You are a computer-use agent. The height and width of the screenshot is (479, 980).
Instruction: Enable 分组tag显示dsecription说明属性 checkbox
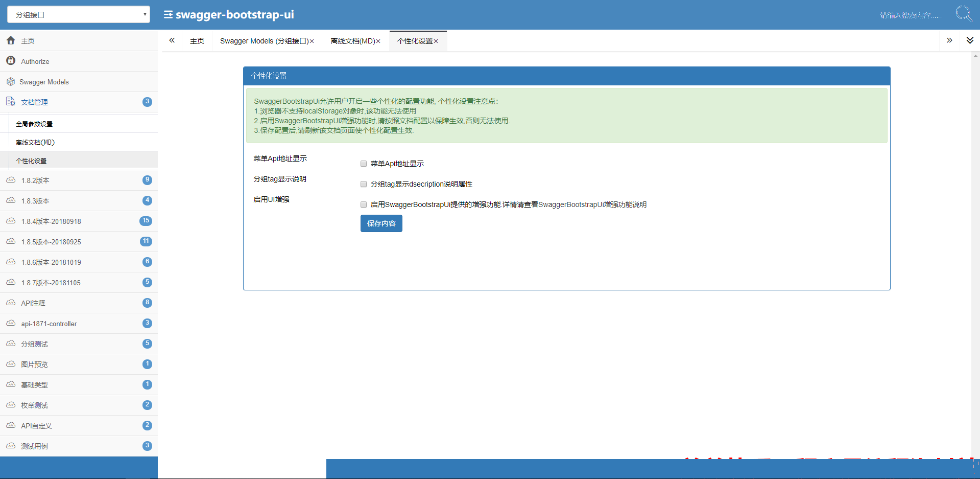364,184
